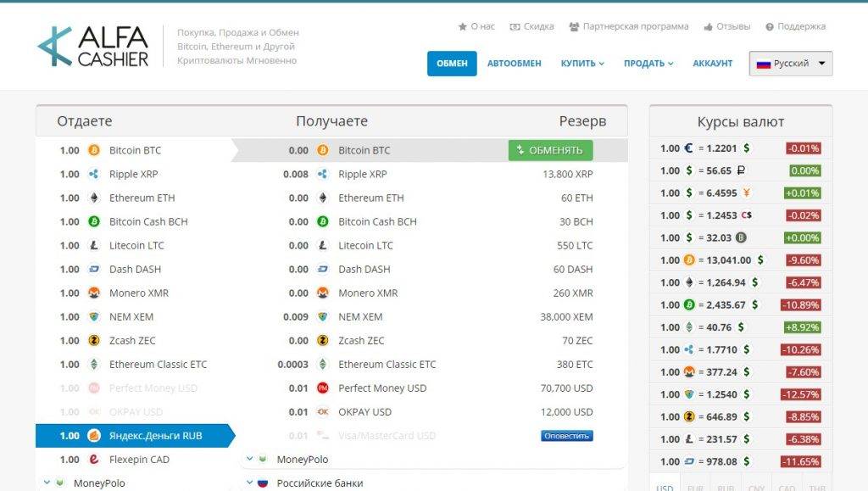868x491 pixels.
Task: Click the +8.92% Ethereum Classic change badge
Action: [802, 327]
